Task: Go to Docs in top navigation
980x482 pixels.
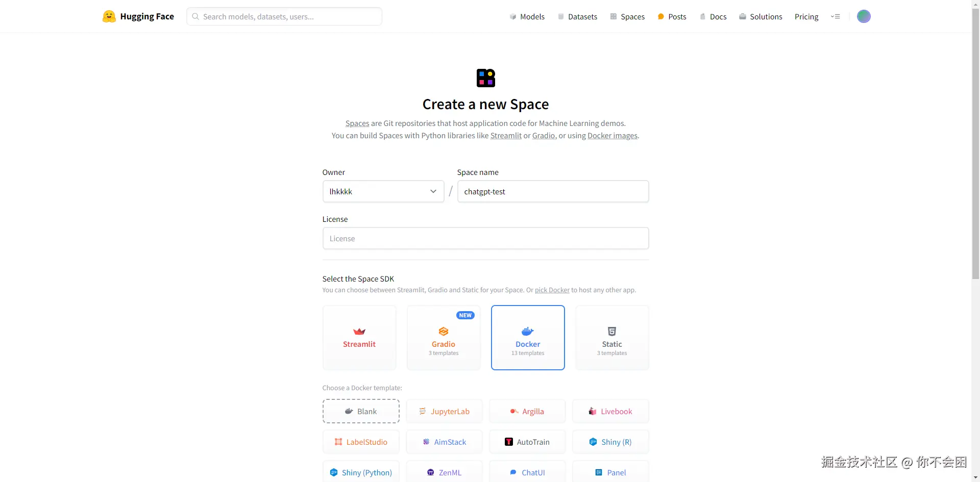Action: [x=713, y=16]
